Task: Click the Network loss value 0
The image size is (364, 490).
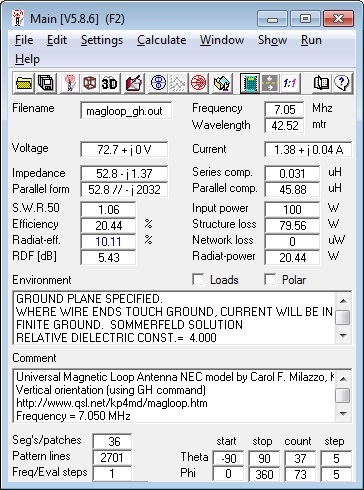Action: tap(292, 241)
